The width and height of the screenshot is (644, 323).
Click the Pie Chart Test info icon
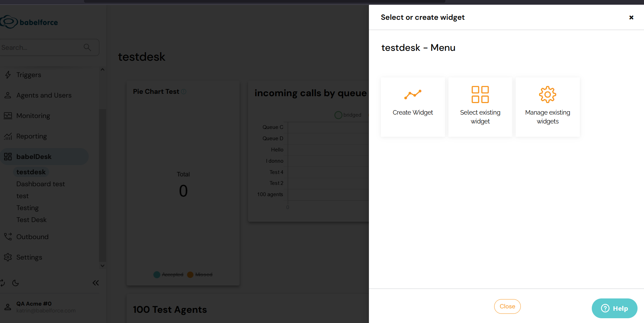(184, 92)
